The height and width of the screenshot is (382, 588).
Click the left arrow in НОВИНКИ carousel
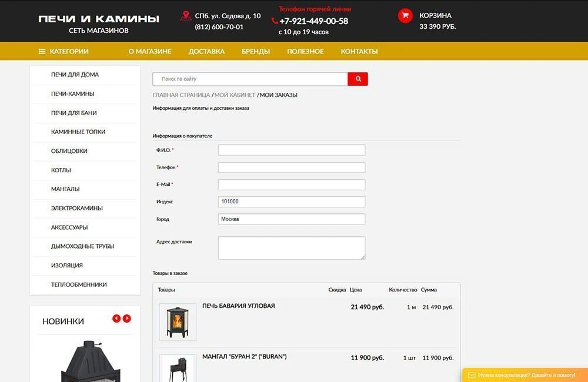click(115, 318)
